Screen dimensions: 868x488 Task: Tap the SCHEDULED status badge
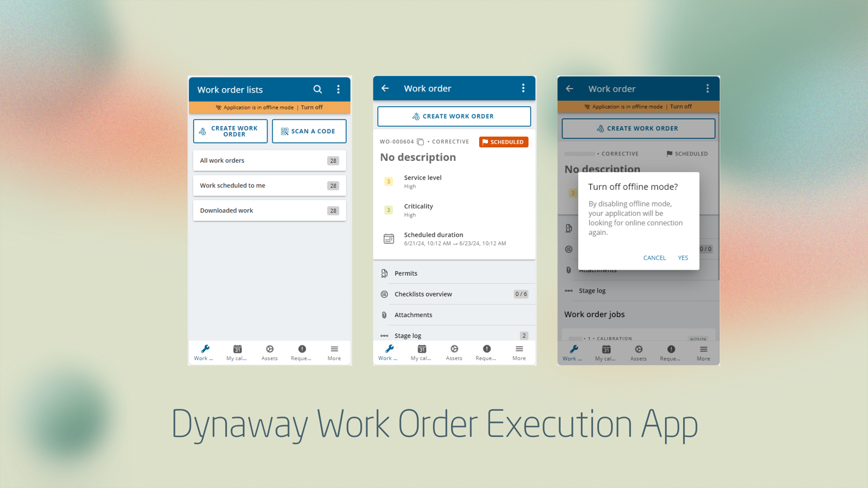coord(503,142)
